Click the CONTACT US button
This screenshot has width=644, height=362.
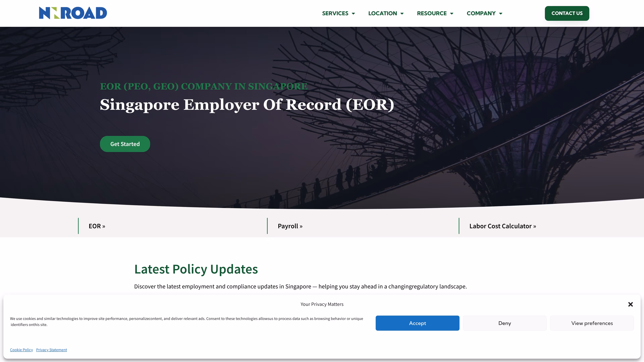click(567, 13)
